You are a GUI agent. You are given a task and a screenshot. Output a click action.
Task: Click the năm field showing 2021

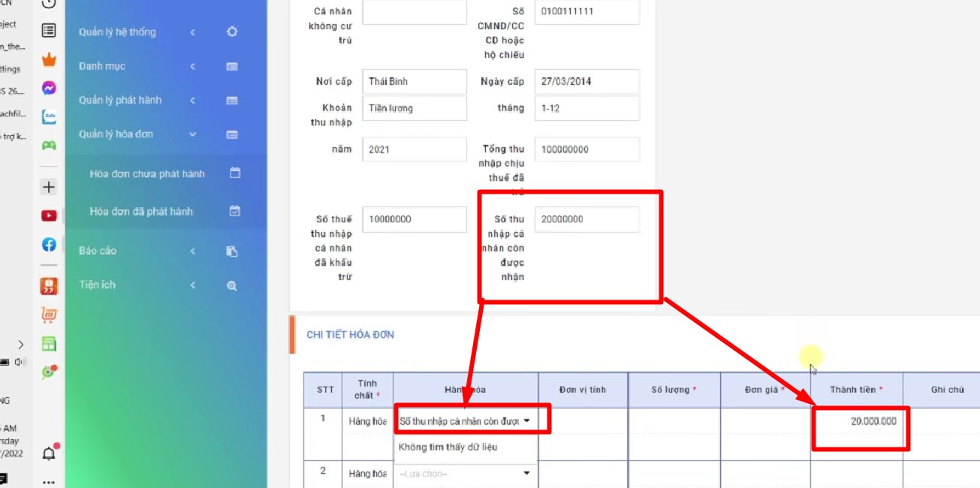click(415, 149)
